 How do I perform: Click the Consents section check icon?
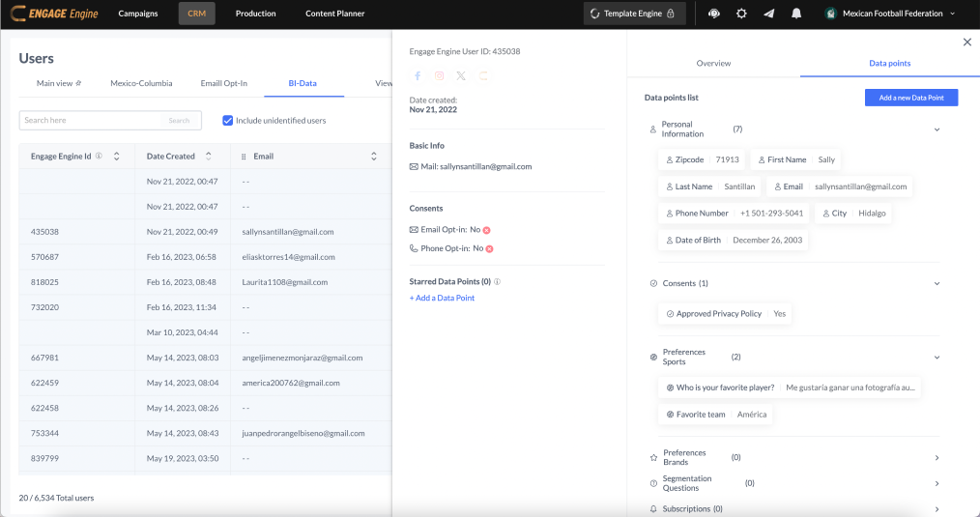pyautogui.click(x=653, y=283)
